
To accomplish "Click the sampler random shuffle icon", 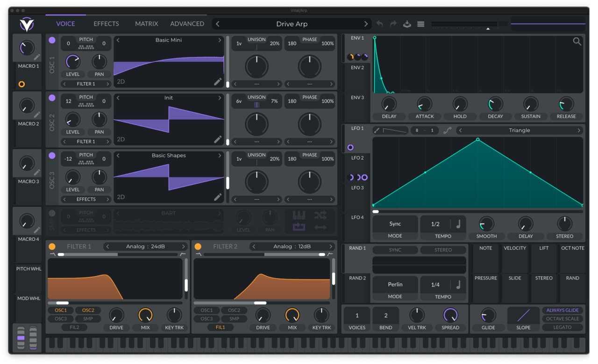I will point(320,215).
